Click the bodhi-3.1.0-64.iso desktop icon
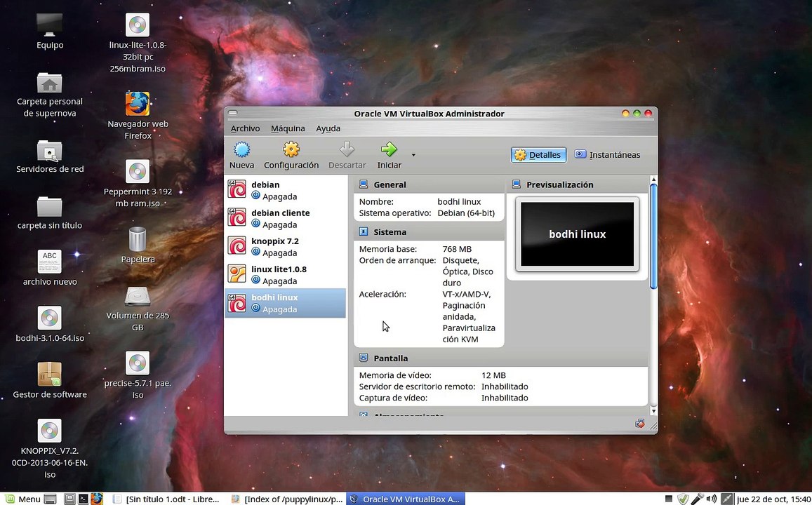The height and width of the screenshot is (505, 812). point(50,318)
